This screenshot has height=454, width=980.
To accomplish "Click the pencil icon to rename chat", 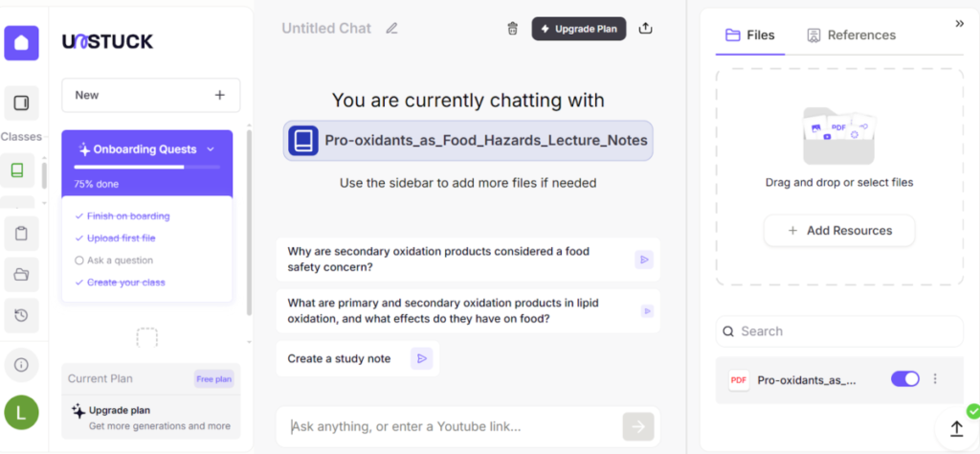I will coord(391,29).
